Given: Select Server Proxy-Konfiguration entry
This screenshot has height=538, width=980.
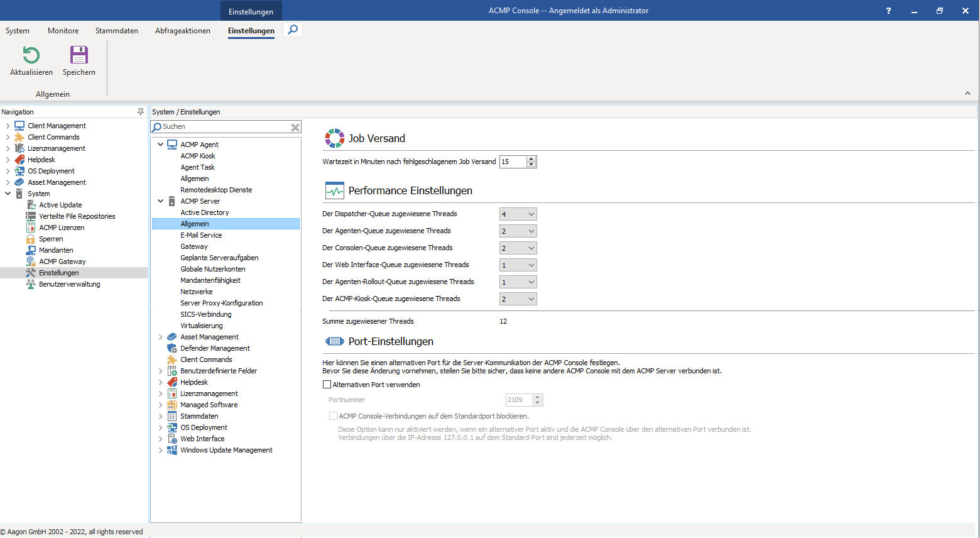Looking at the screenshot, I should point(222,303).
